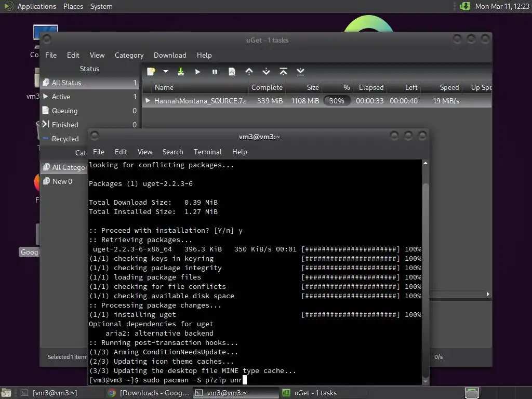Open the uGet File menu

click(x=51, y=55)
